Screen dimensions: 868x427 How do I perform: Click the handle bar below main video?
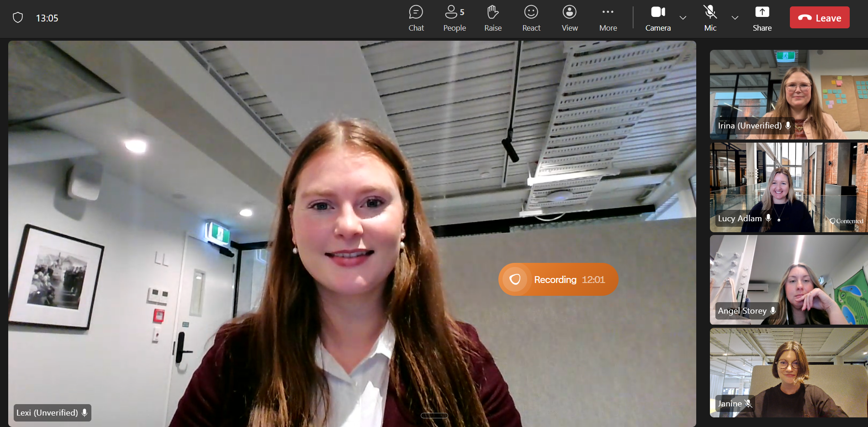434,416
